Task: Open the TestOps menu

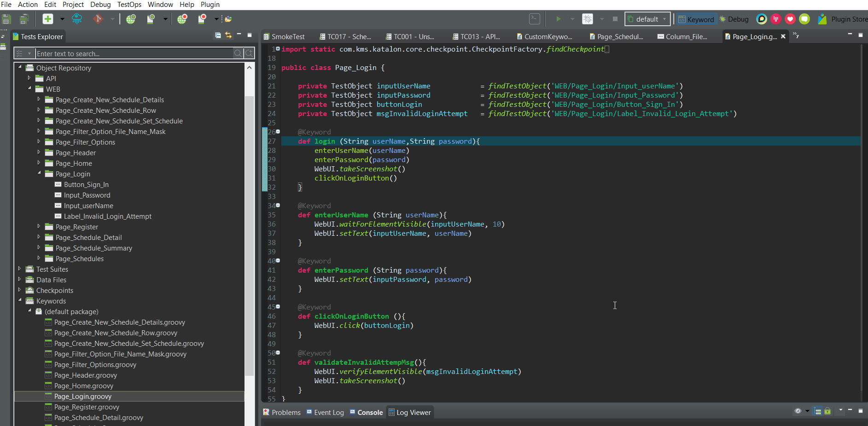Action: (129, 5)
